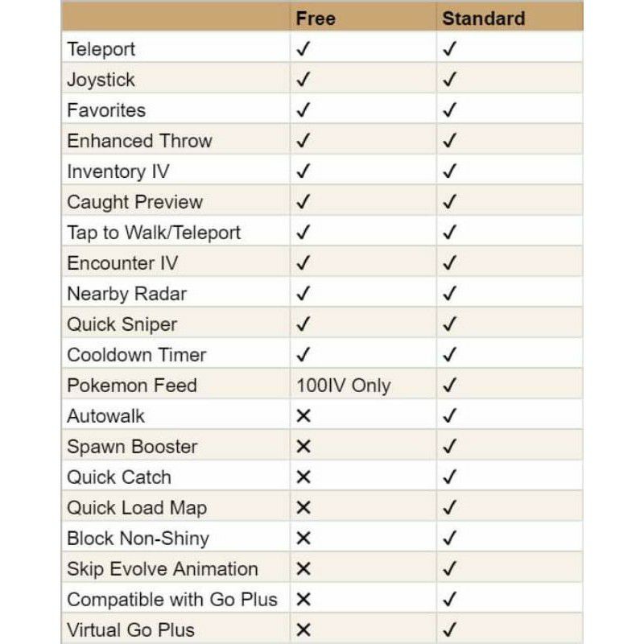Click the Free X mark for Quick Load Map
Screen dimensions: 644x644
click(303, 508)
